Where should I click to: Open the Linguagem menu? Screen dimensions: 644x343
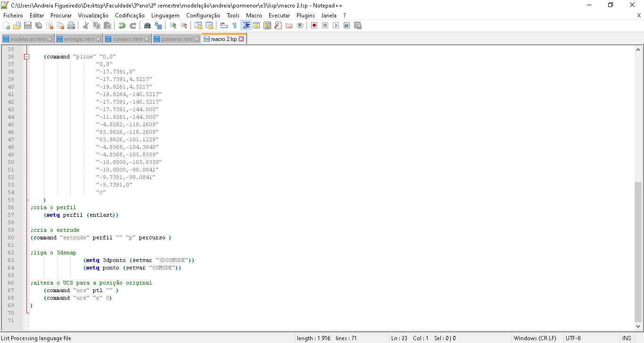click(x=165, y=16)
